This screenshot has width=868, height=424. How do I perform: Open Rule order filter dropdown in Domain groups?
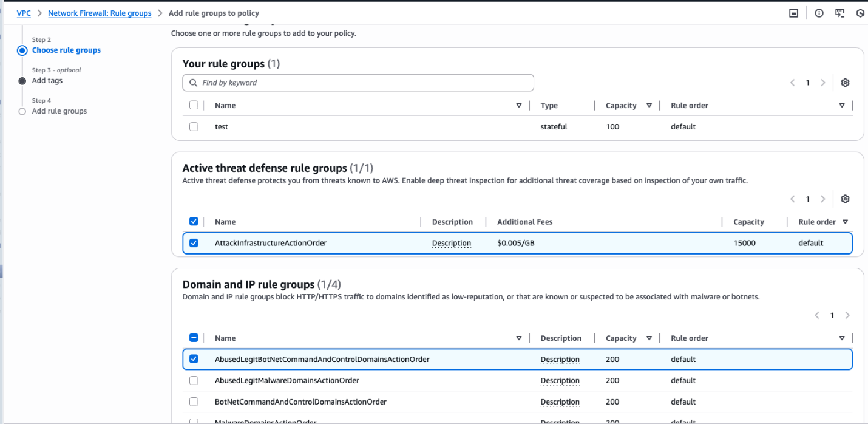pyautogui.click(x=841, y=338)
